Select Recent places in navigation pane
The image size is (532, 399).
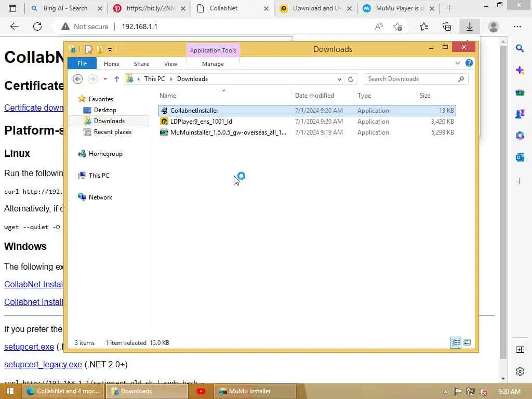pos(112,132)
